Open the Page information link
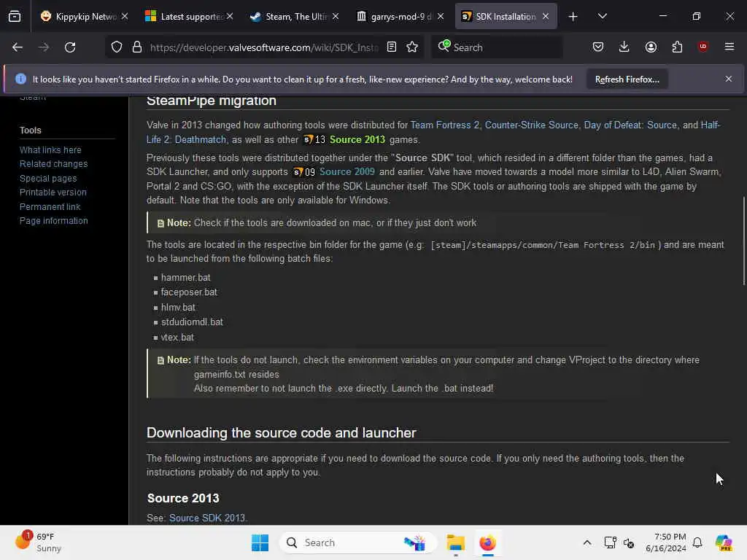This screenshot has height=560, width=747. click(54, 221)
